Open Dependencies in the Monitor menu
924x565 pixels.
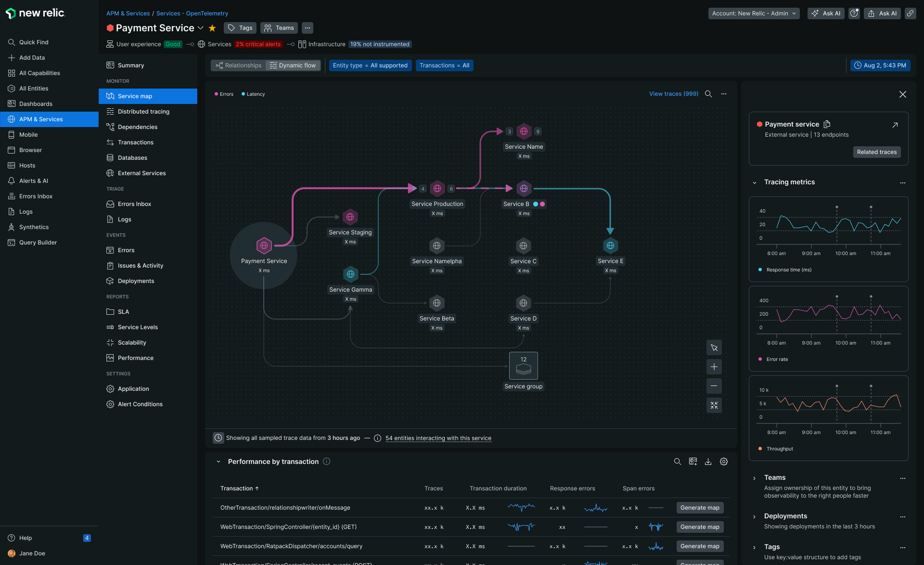pyautogui.click(x=148, y=127)
